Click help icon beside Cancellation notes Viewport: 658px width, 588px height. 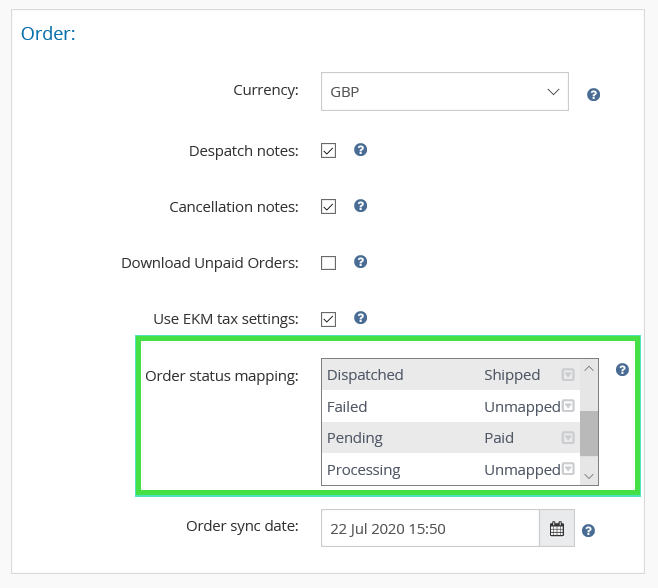point(361,206)
